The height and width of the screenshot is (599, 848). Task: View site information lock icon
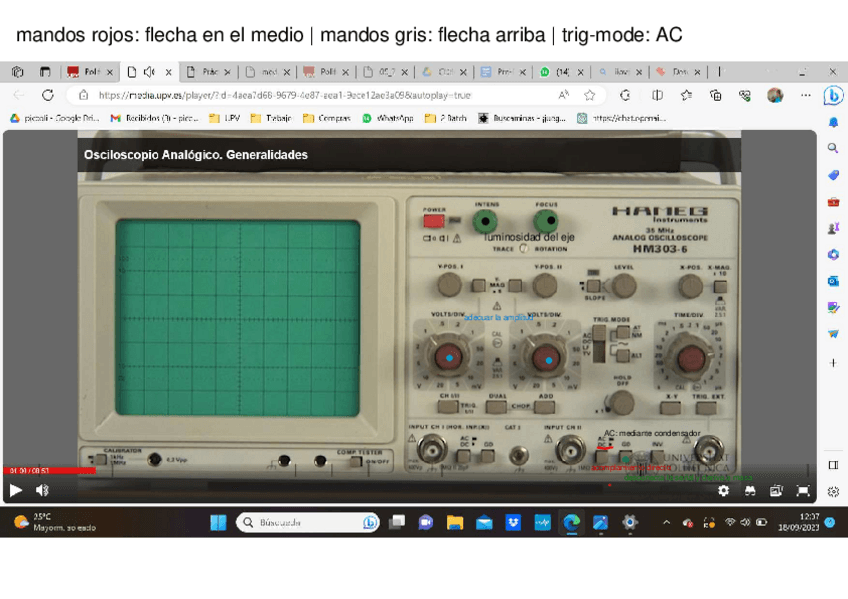83,95
